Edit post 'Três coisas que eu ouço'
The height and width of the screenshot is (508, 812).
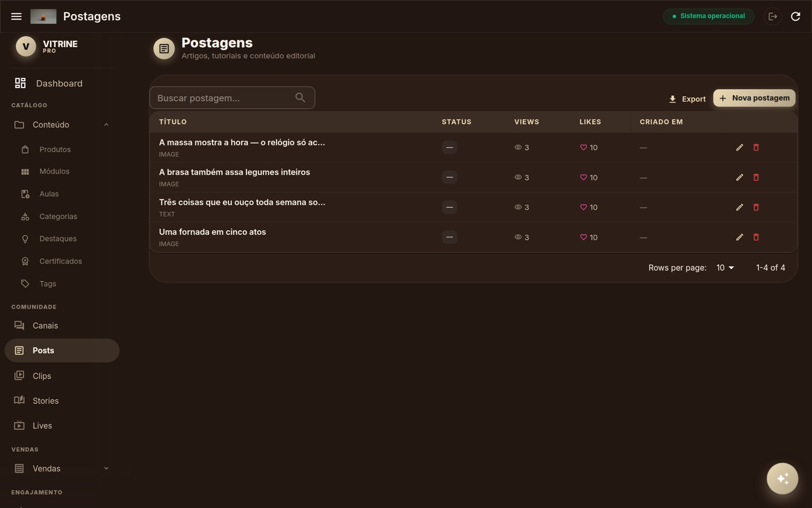tap(739, 207)
